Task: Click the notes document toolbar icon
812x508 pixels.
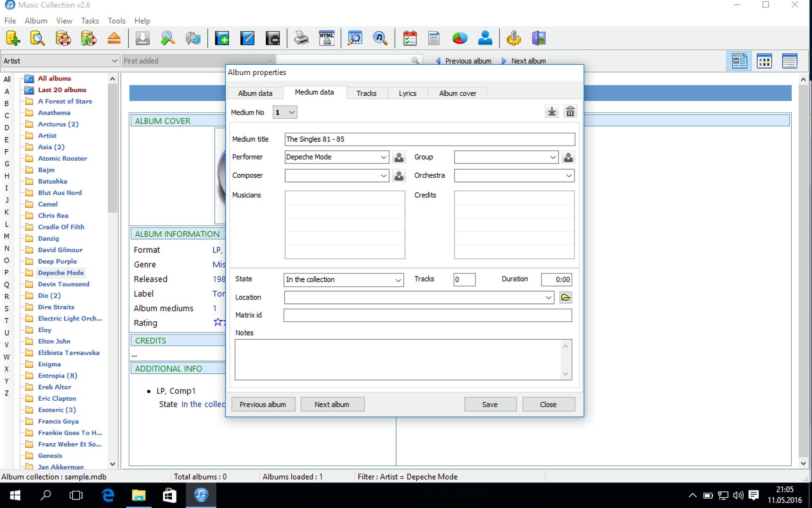Action: pyautogui.click(x=434, y=38)
